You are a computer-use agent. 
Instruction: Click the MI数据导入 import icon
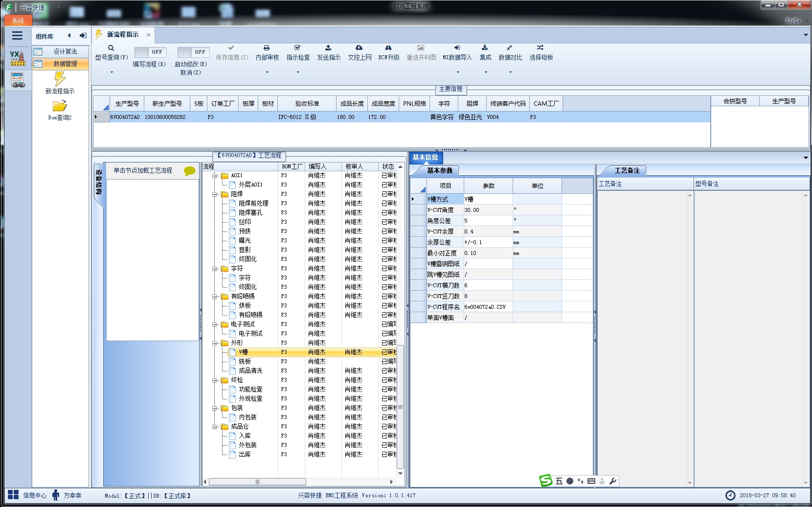click(x=457, y=48)
